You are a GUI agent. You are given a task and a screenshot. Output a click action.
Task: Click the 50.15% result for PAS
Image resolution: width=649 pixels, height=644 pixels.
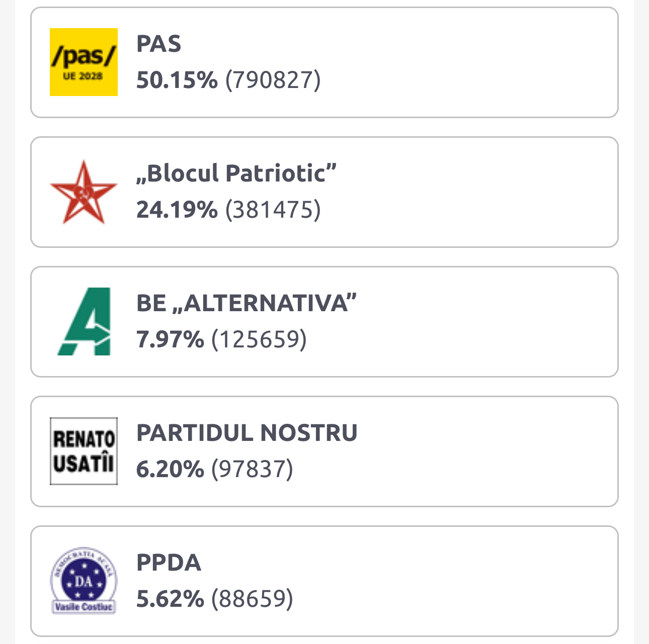(177, 80)
